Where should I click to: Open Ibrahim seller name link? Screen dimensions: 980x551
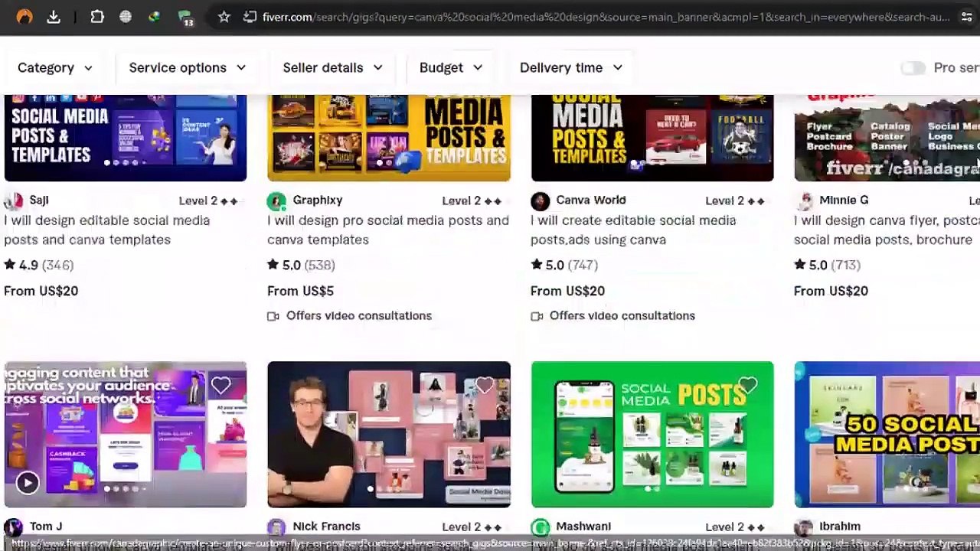840,527
